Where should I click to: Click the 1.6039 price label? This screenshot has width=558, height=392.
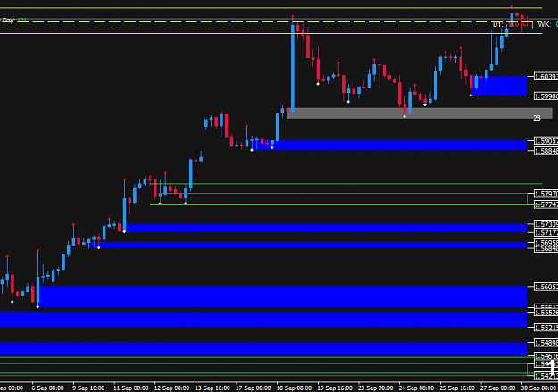point(546,77)
